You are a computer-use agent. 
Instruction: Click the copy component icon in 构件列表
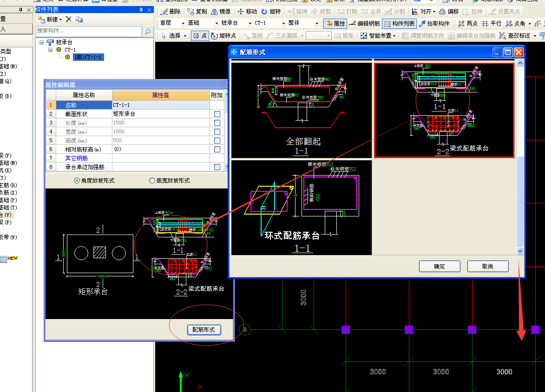tap(79, 20)
